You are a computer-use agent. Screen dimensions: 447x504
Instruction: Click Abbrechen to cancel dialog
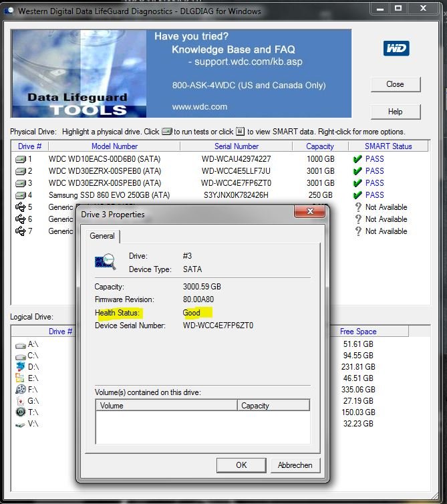coord(295,465)
